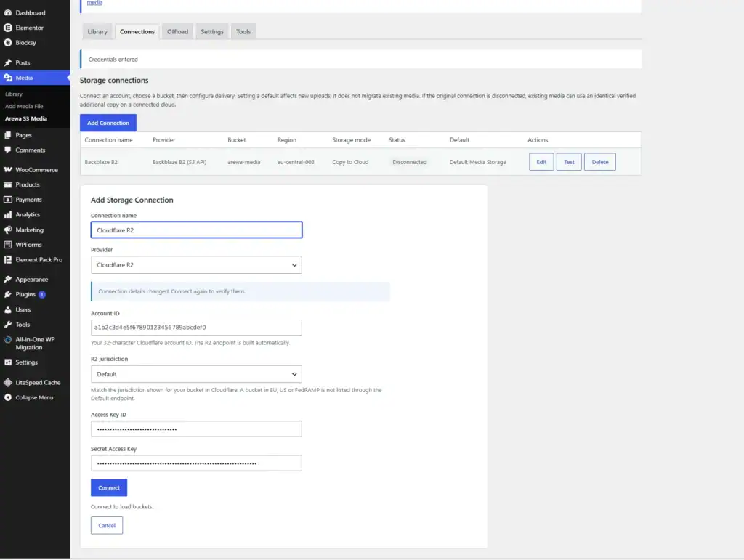Open the Tools tab of the media plugin
Image resolution: width=744 pixels, height=560 pixels.
pos(243,32)
